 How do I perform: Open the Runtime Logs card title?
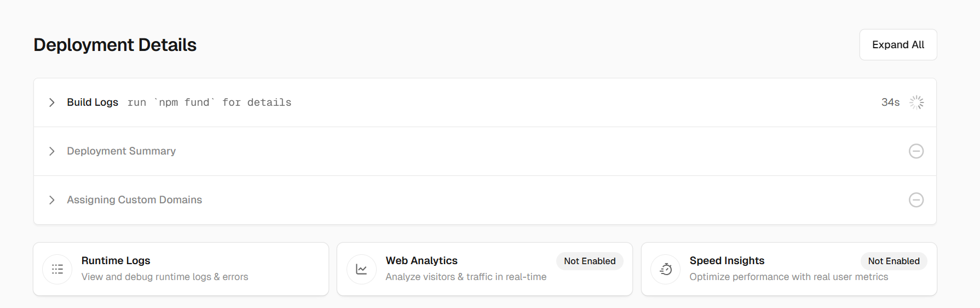(x=116, y=261)
